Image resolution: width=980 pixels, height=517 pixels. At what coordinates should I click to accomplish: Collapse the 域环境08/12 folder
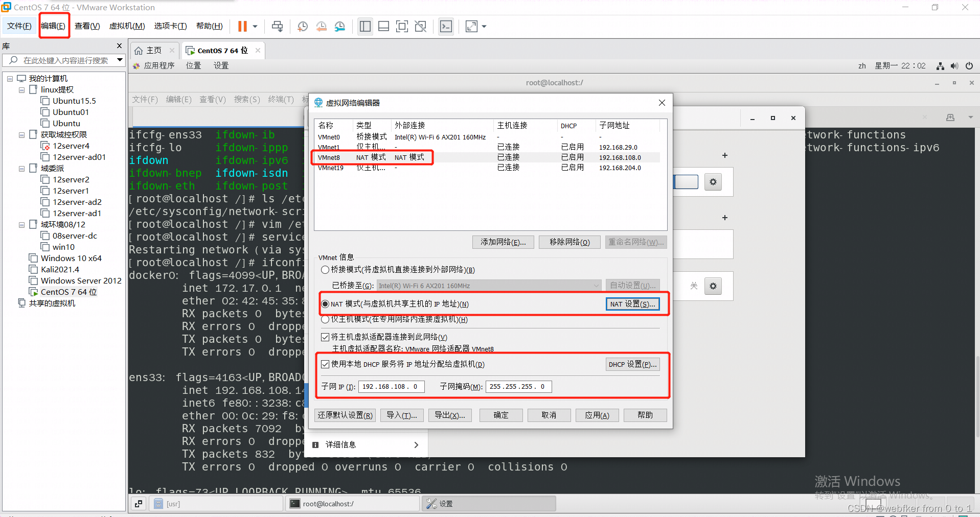coord(21,225)
